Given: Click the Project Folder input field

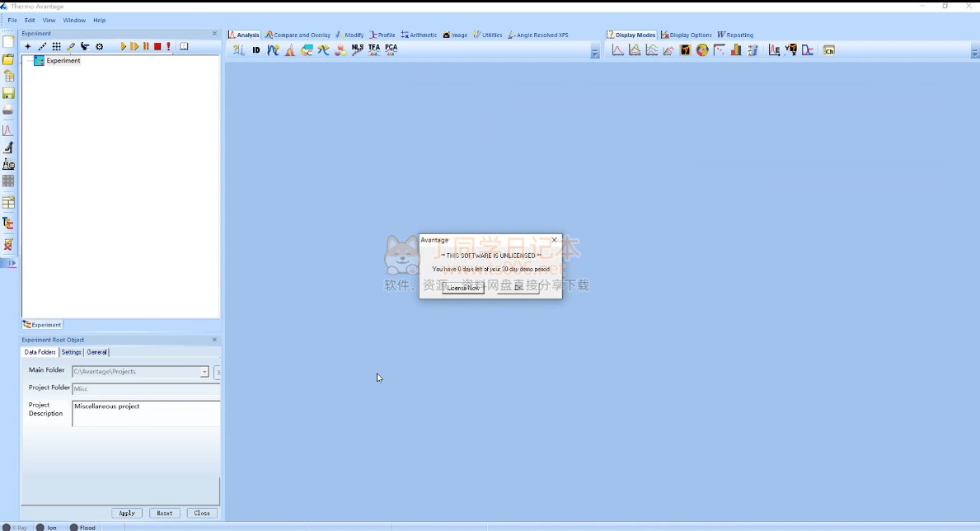Looking at the screenshot, I should pyautogui.click(x=146, y=389).
